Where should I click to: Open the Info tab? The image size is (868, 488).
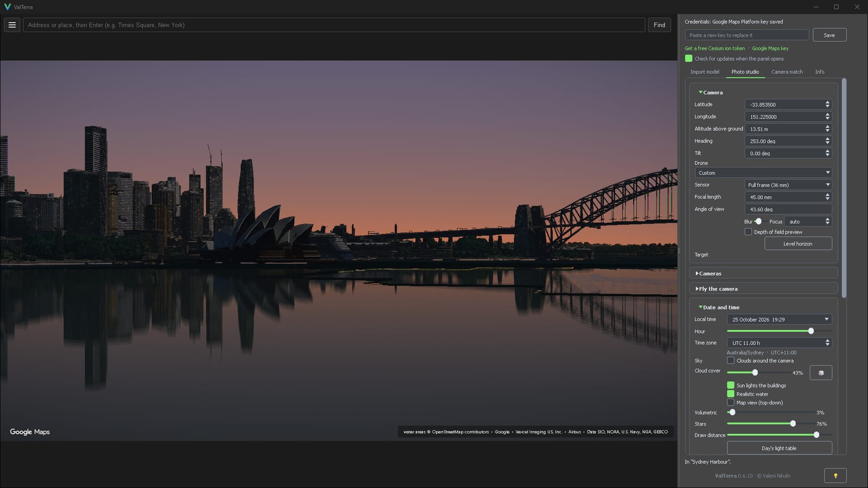click(x=820, y=72)
